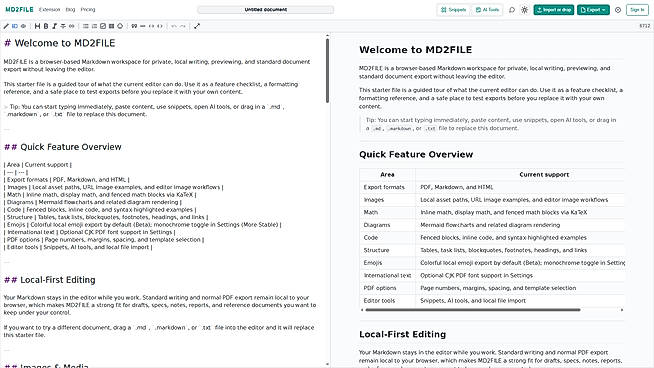Click the table scrollbar right arrow

pos(622,310)
